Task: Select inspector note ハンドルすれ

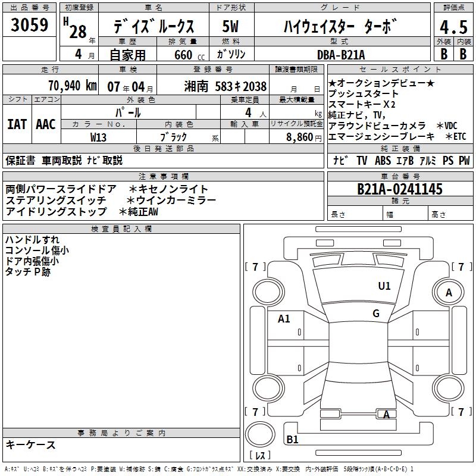Action: pyautogui.click(x=32, y=240)
